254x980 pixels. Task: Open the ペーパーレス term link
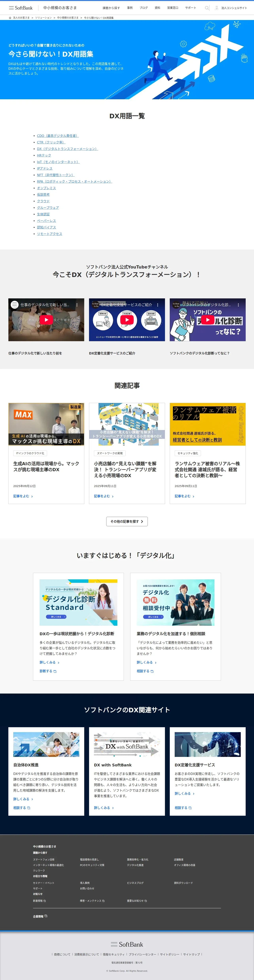[46, 221]
